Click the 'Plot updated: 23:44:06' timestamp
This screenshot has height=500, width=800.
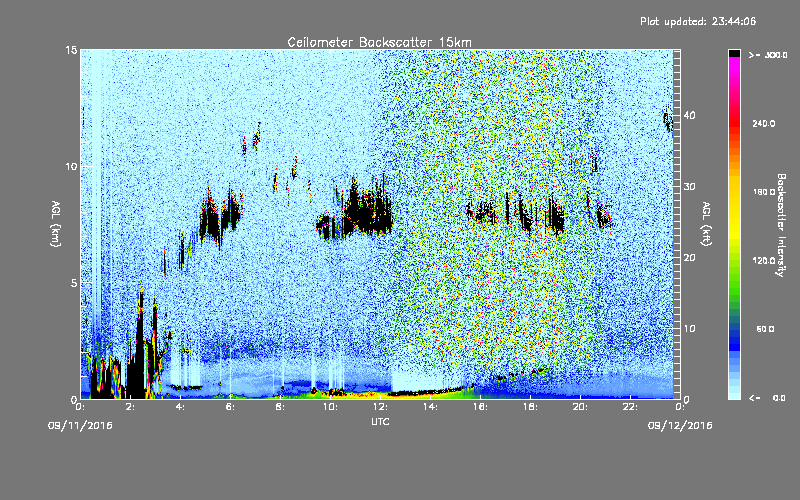pyautogui.click(x=698, y=21)
